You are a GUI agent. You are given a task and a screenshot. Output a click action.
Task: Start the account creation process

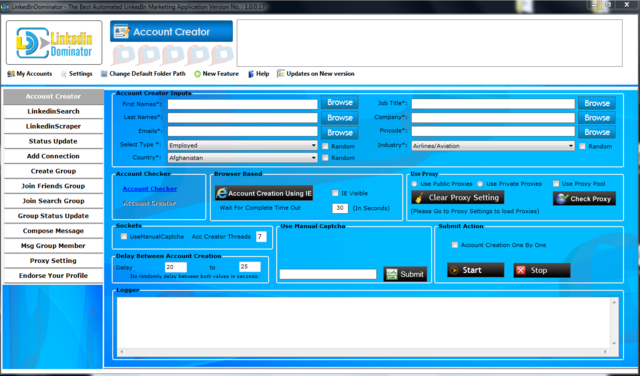(x=476, y=270)
